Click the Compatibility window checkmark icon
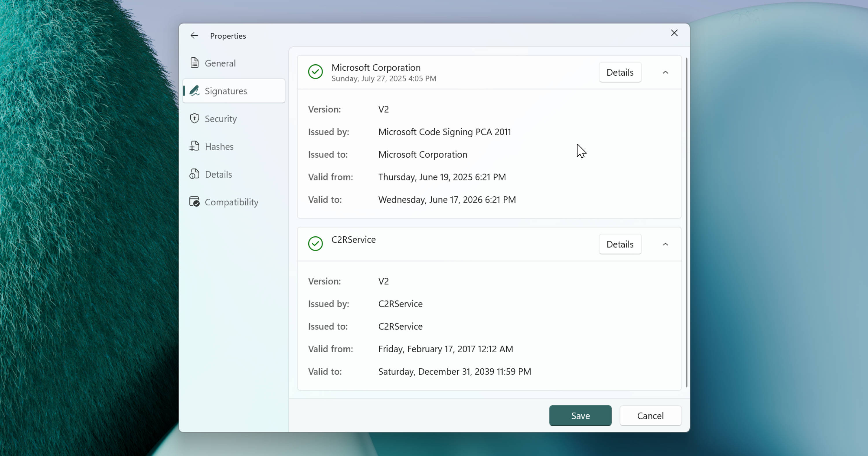Screen dimensions: 868x456 point(194,202)
